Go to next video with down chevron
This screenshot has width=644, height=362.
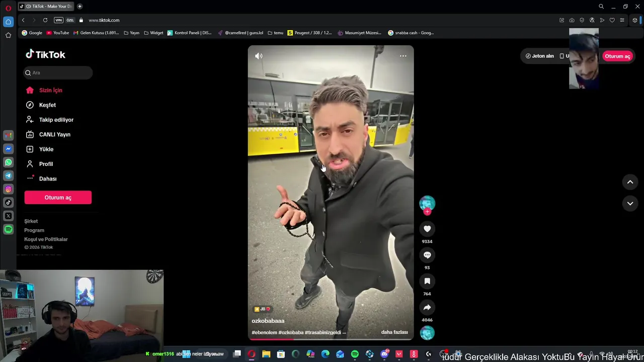tap(630, 203)
